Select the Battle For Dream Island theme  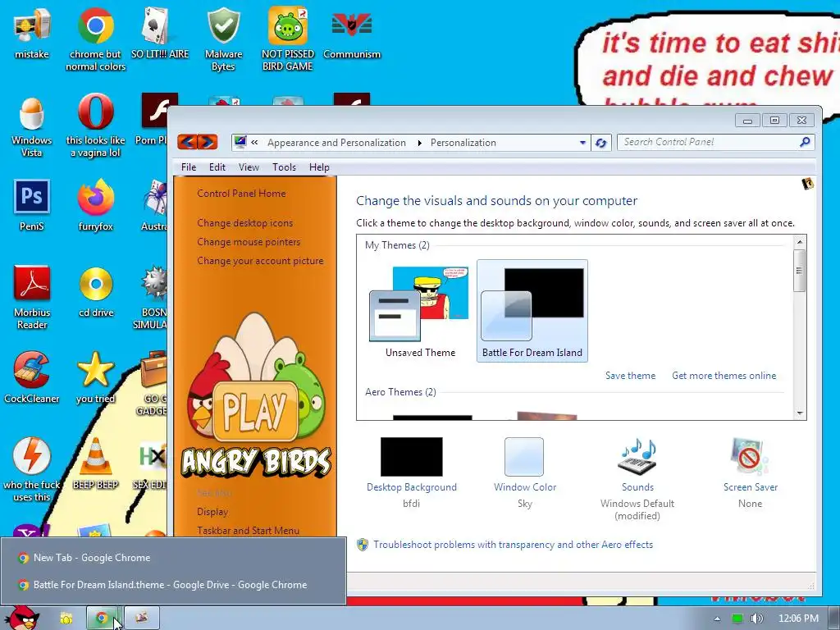click(532, 311)
